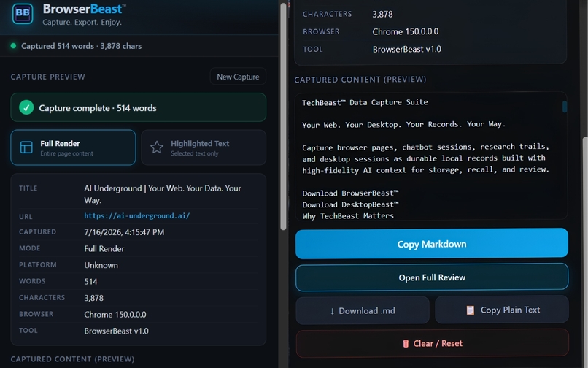Click the trash icon on Clear / Reset

(x=406, y=344)
